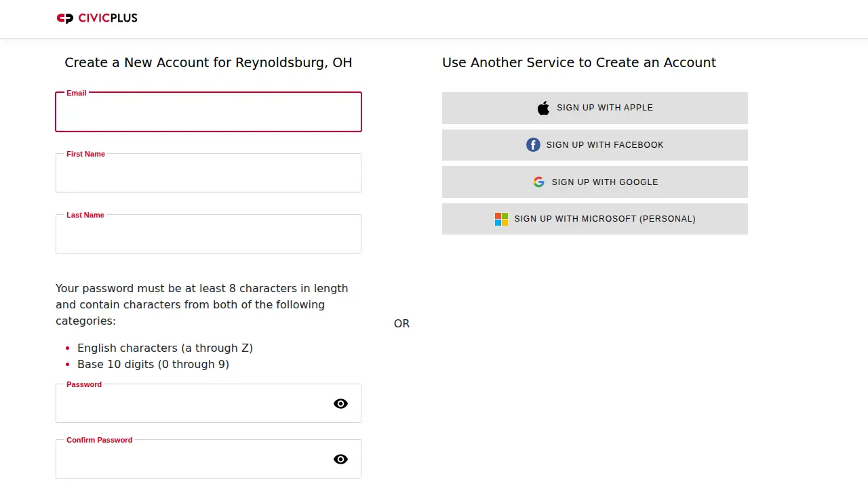This screenshot has height=488, width=868.
Task: Click the Facebook logo icon
Action: (533, 145)
